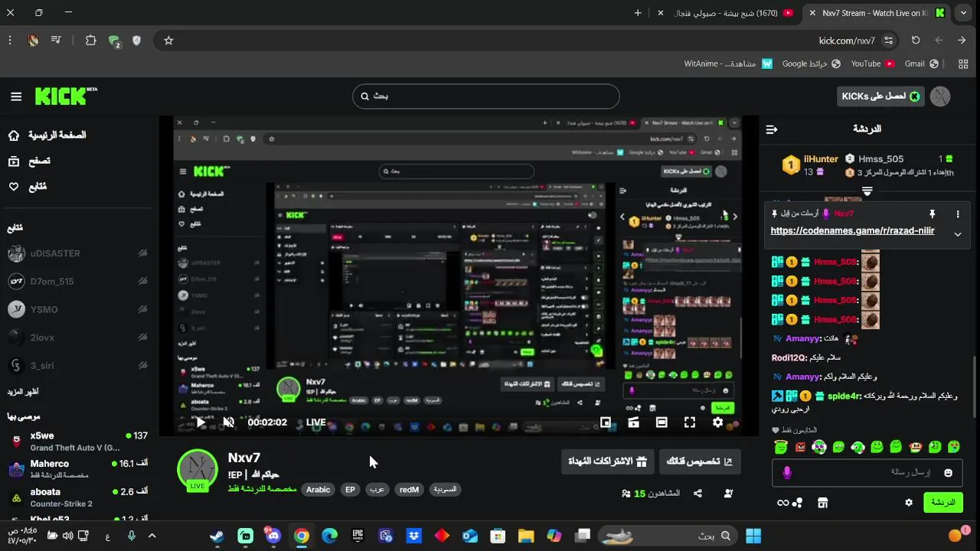Open uDISASTER followed channel
Image resolution: width=980 pixels, height=551 pixels.
[x=77, y=253]
